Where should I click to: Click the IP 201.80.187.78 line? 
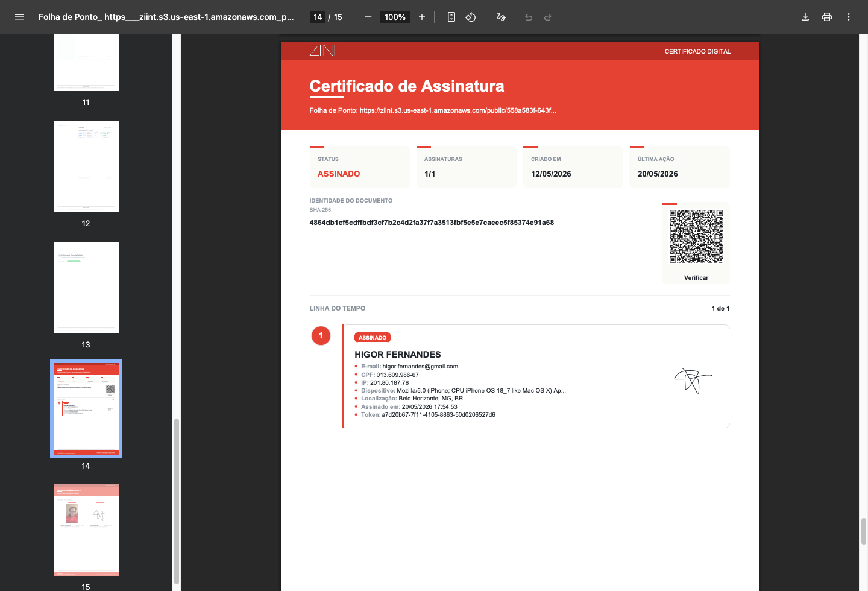[385, 383]
